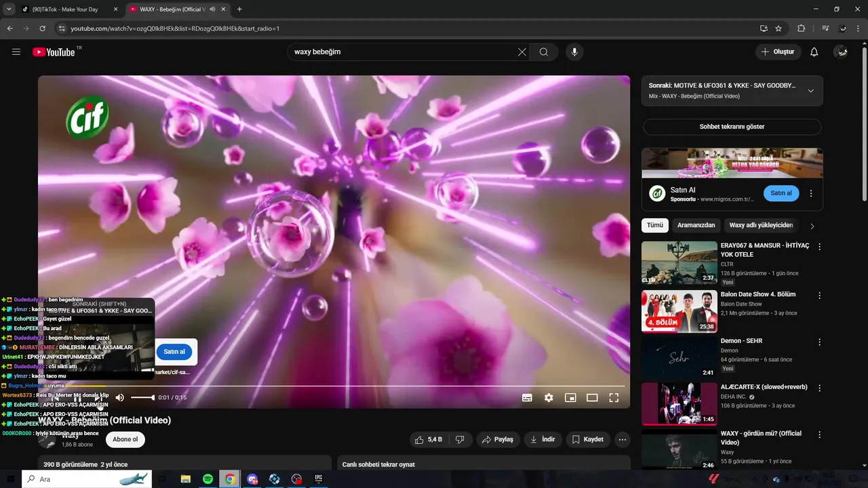Toggle subtitles on the video player

coord(527,398)
